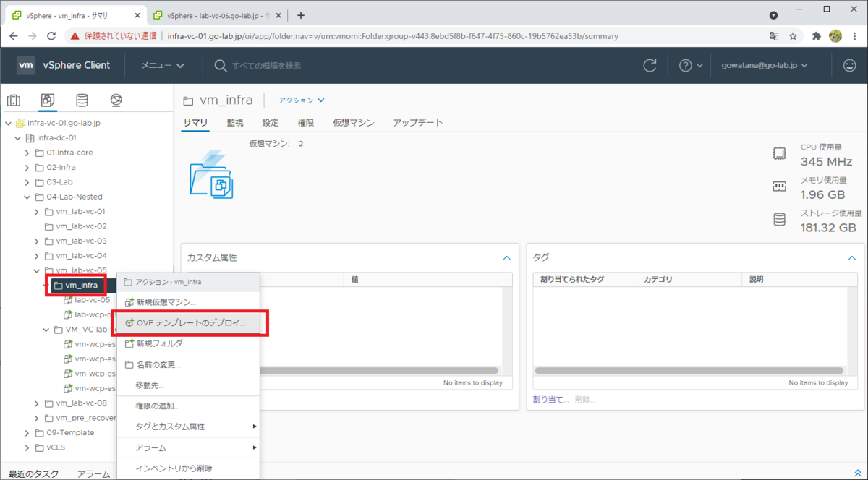Viewport: 868px width, 480px height.
Task: Click the vSphere refresh icon in header
Action: (650, 65)
